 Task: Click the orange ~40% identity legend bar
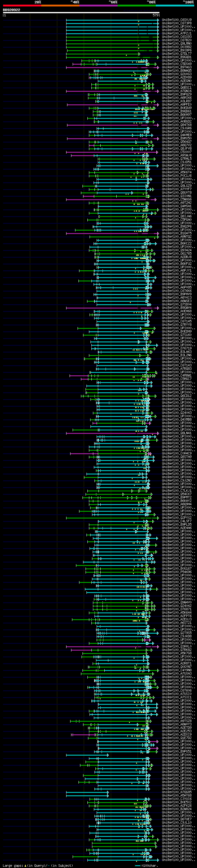[x=60, y=6]
